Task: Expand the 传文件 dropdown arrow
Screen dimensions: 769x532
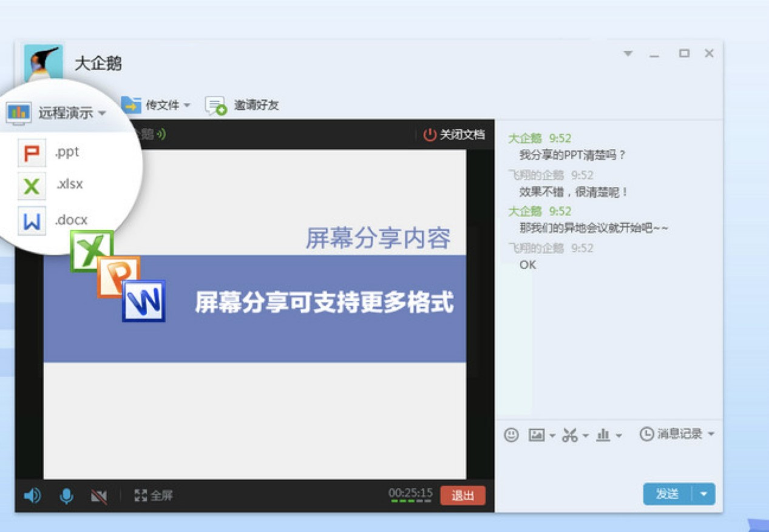Action: point(187,104)
